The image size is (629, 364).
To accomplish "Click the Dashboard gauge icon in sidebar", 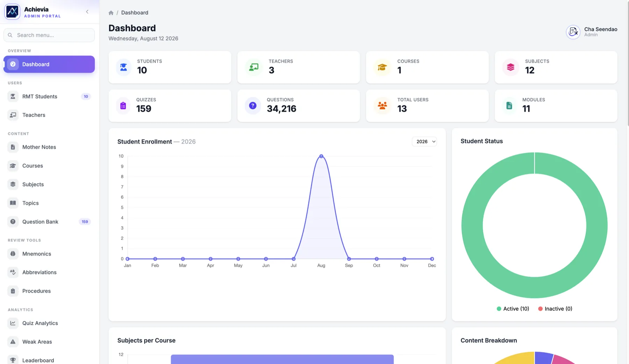I will (x=13, y=64).
